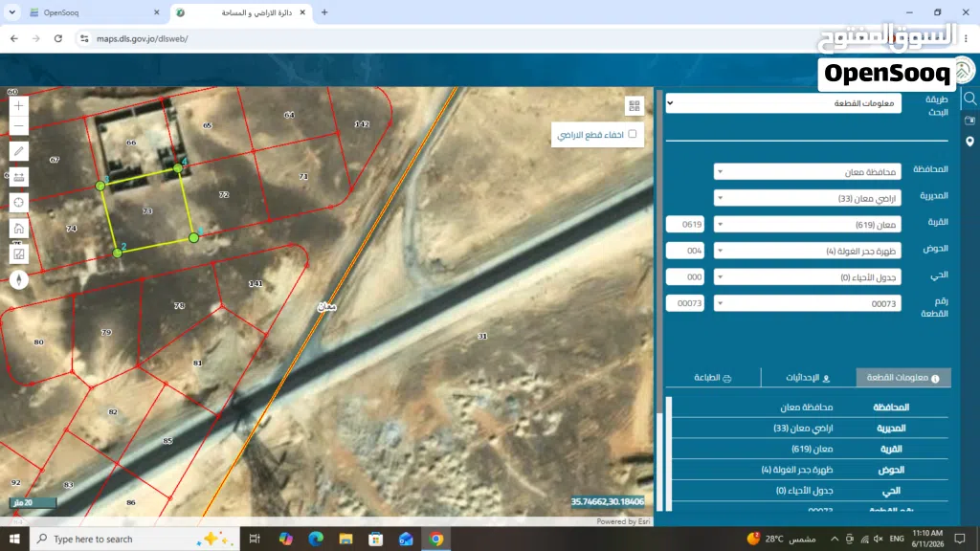Open Task View on the taskbar
The width and height of the screenshot is (980, 551).
[x=255, y=539]
